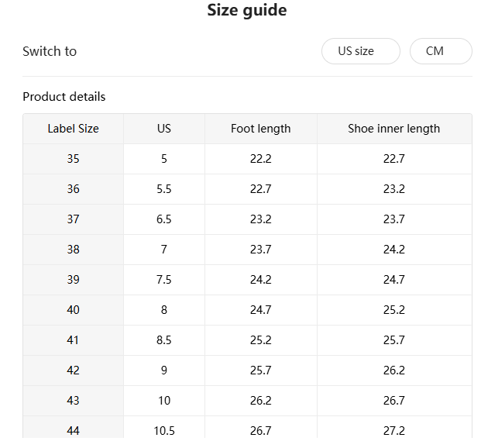
Task: Click the Product details heading
Action: tap(64, 97)
